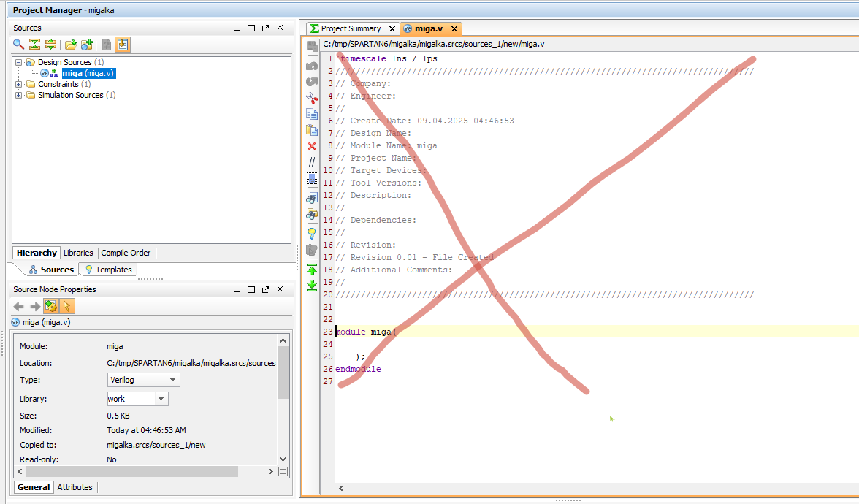Click the back arrow in Source Node Properties

coord(19,306)
